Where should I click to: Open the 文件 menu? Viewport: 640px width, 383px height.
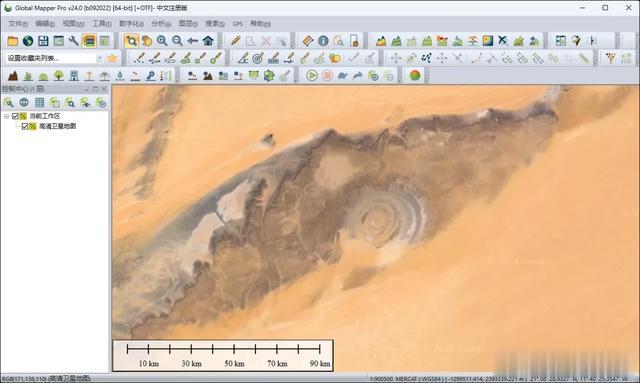click(x=18, y=24)
